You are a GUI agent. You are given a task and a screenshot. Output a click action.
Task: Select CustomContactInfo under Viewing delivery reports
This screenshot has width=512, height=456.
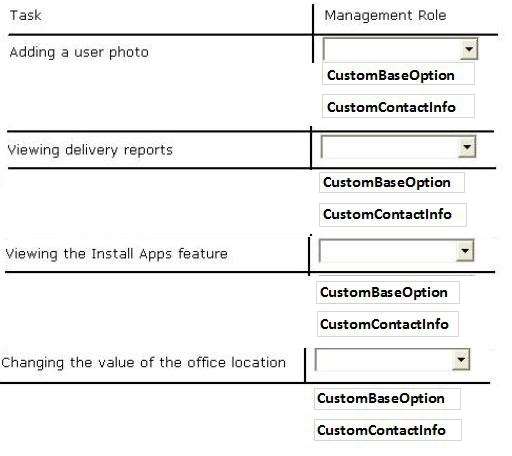coord(393,214)
